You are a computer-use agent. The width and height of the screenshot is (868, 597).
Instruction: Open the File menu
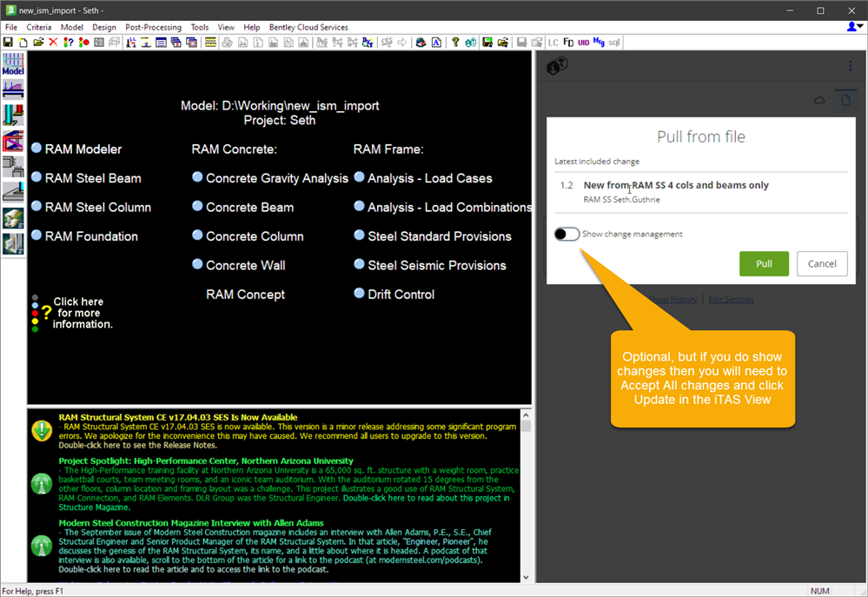11,27
